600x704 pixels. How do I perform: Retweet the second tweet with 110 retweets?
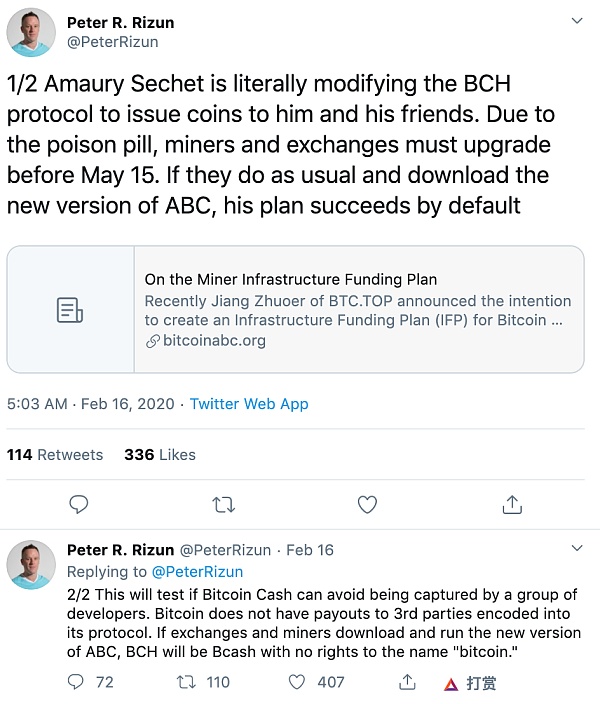tap(185, 682)
